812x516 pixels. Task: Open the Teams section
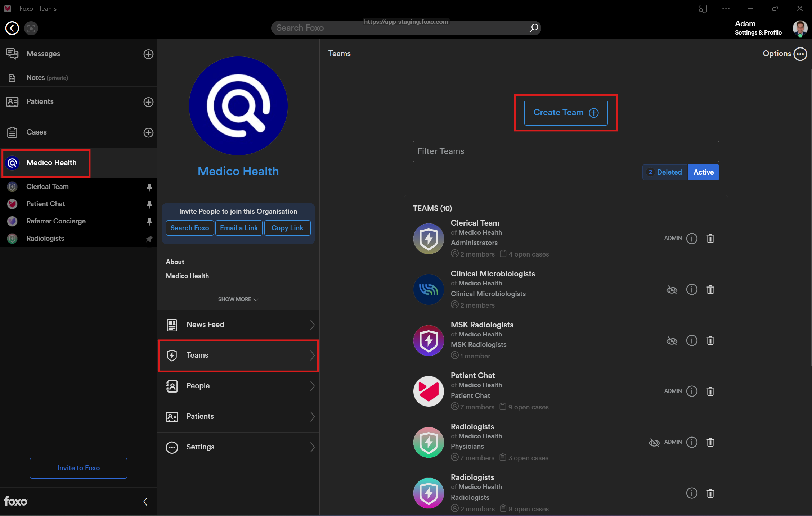pyautogui.click(x=238, y=356)
